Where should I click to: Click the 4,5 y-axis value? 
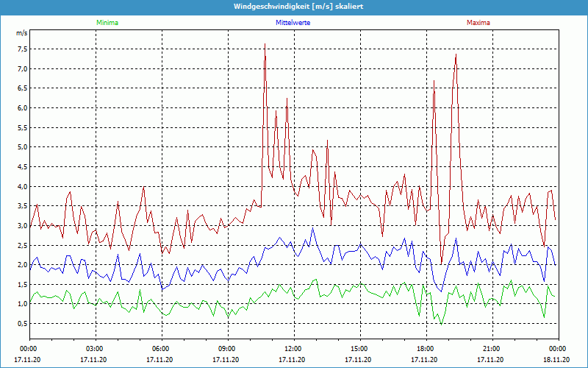(22, 167)
